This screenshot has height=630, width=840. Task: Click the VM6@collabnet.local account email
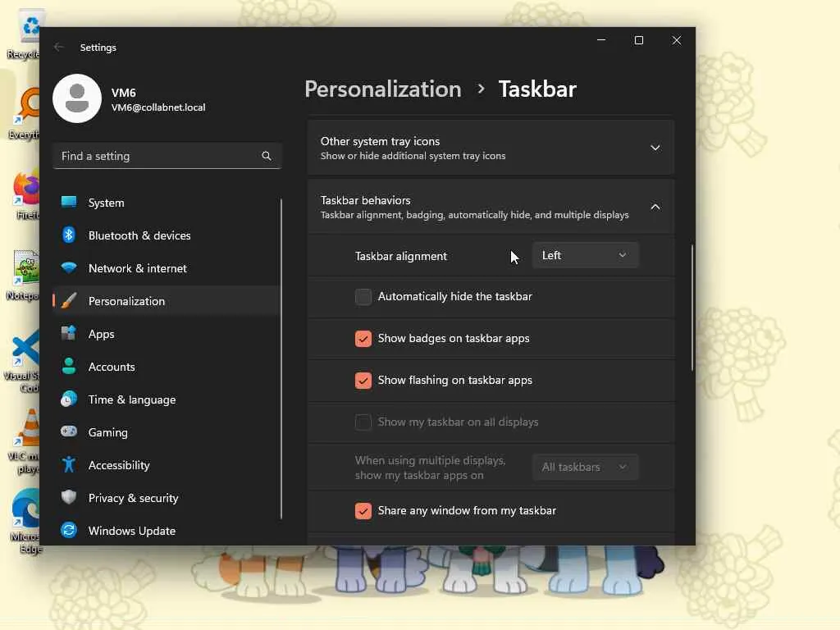[158, 107]
